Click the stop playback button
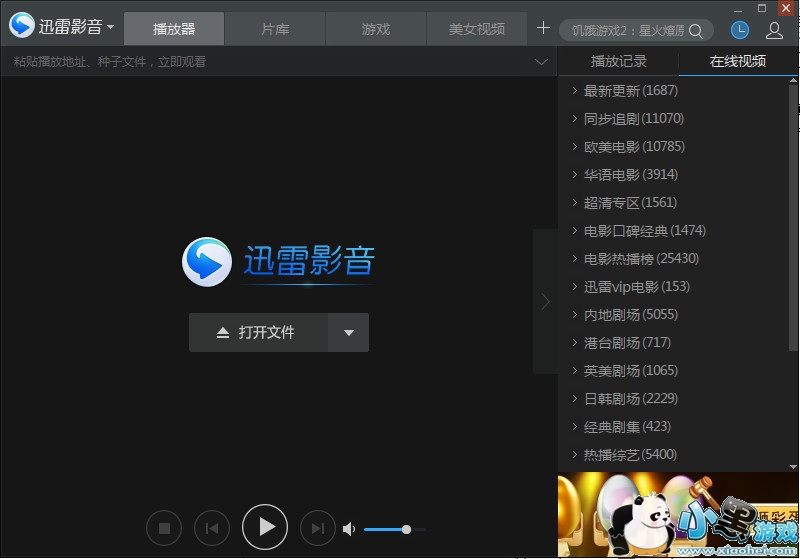 pos(164,528)
